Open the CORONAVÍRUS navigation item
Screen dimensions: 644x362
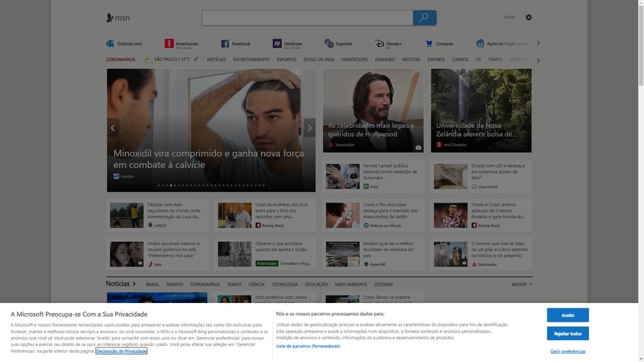(x=120, y=60)
